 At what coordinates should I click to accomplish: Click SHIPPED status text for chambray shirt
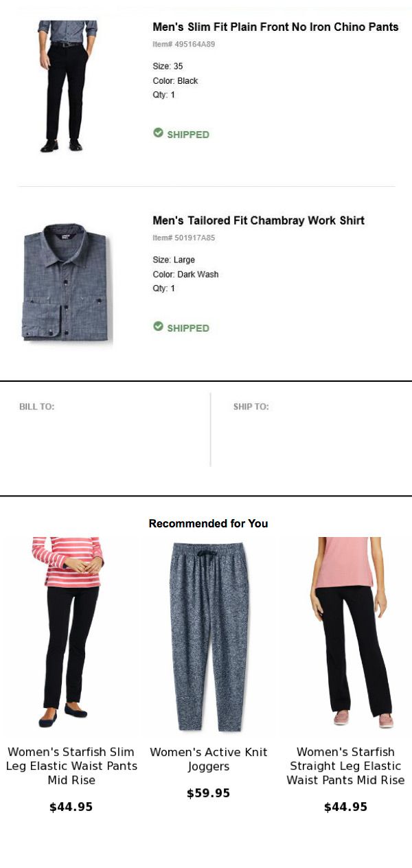point(188,328)
